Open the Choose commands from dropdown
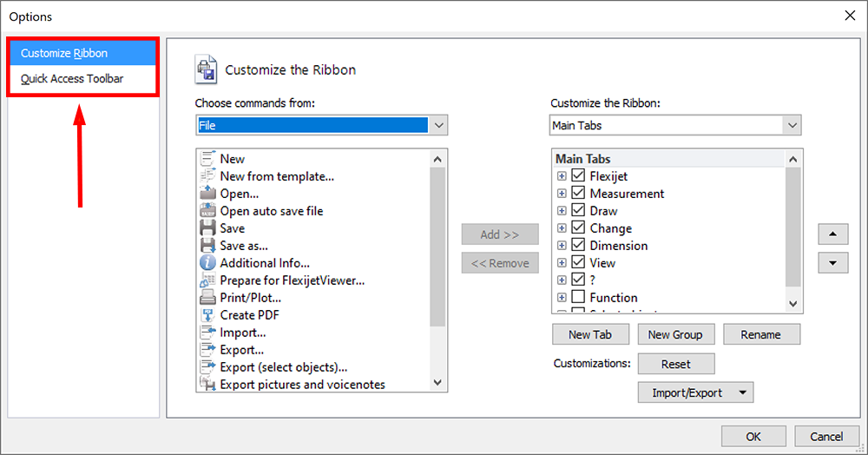The width and height of the screenshot is (868, 455). [438, 125]
